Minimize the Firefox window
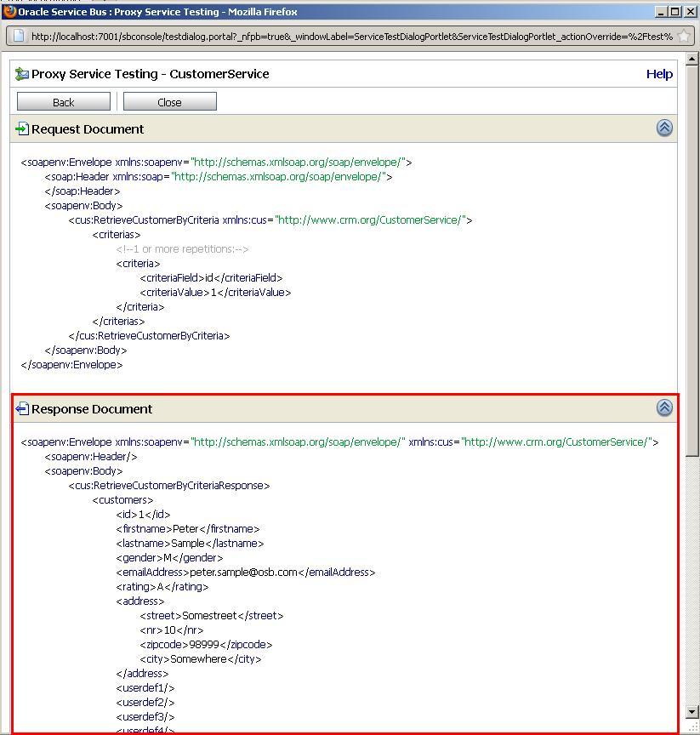 point(661,12)
